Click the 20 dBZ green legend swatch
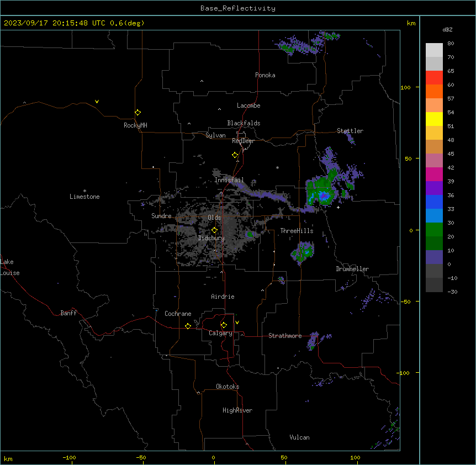476x465 pixels. pos(434,243)
